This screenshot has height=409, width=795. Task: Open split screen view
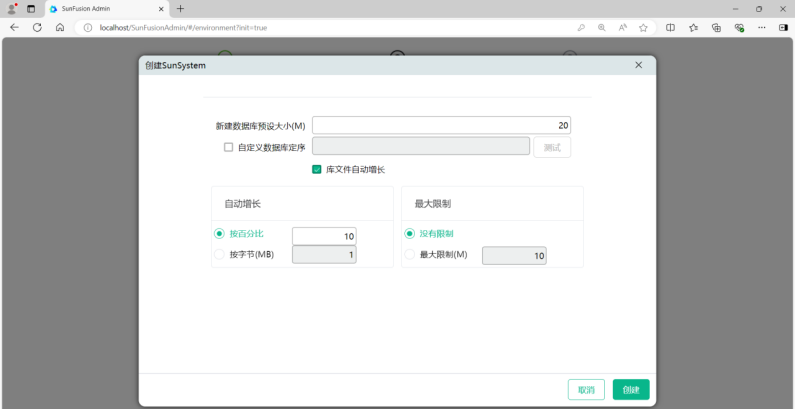[670, 28]
